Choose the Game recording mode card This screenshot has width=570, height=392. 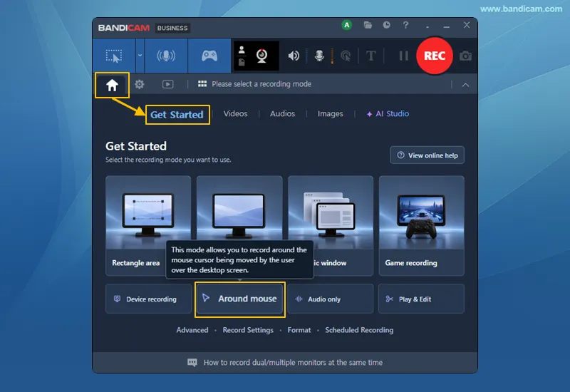(421, 225)
